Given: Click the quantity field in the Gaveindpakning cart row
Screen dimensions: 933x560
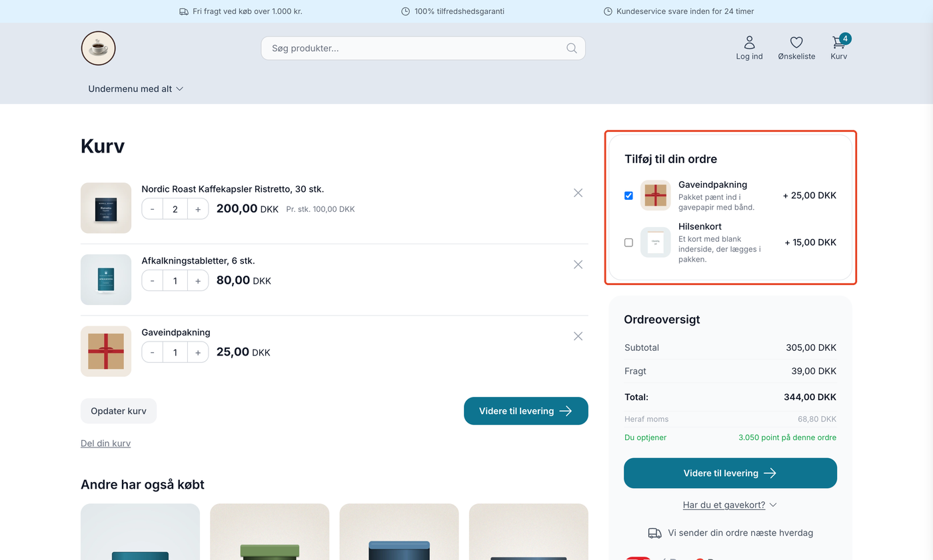Looking at the screenshot, I should point(175,352).
